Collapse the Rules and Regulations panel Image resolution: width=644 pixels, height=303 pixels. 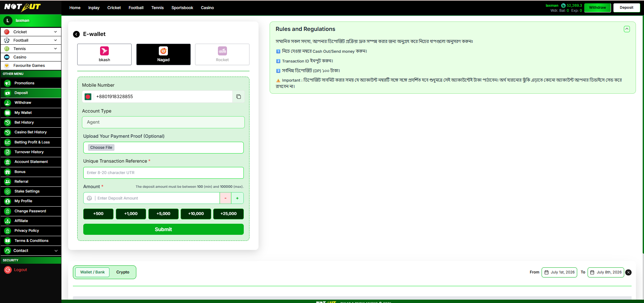627,29
